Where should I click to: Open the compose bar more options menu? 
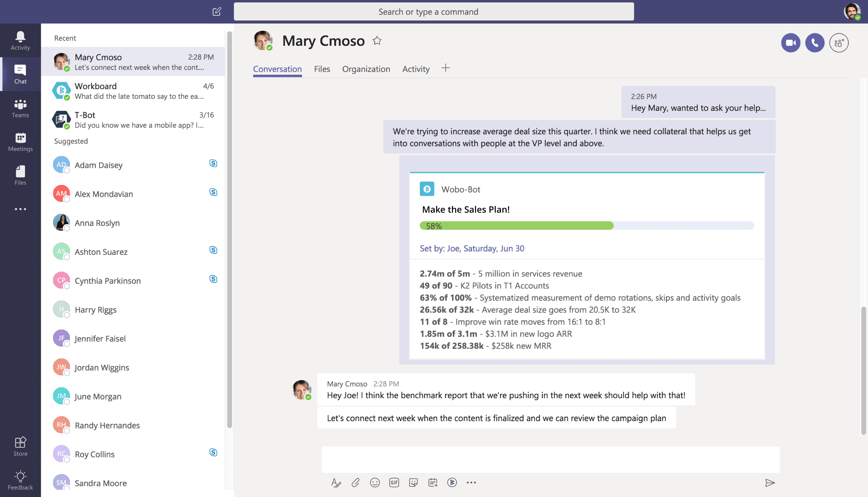[472, 483]
